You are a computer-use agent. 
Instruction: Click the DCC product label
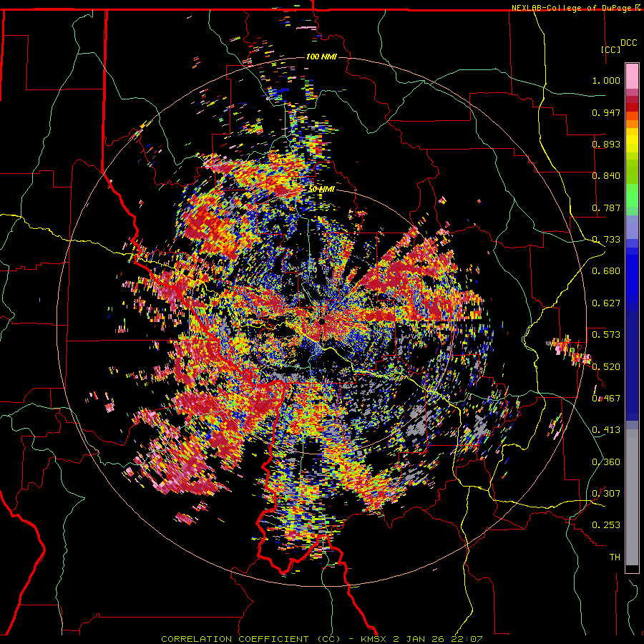click(x=628, y=43)
